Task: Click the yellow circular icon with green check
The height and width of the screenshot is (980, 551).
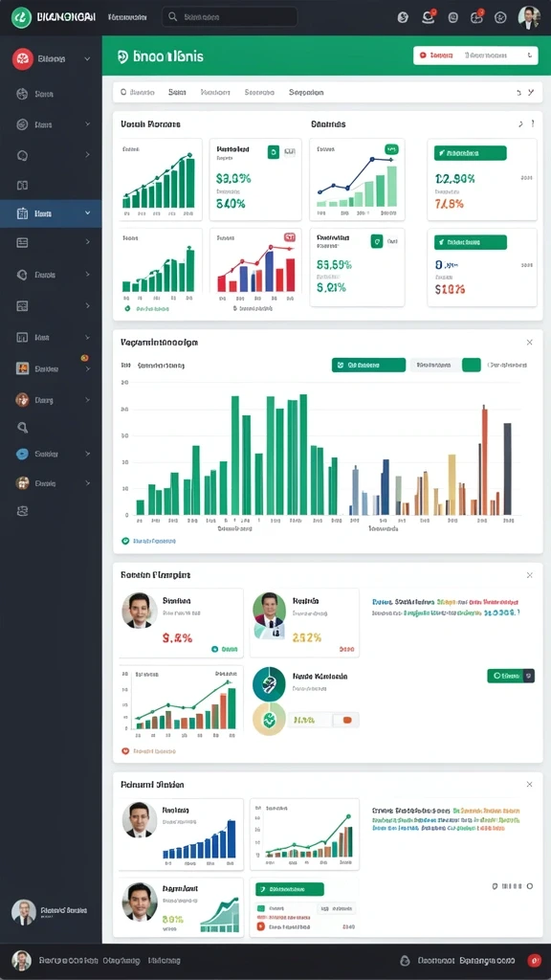Action: pyautogui.click(x=269, y=720)
